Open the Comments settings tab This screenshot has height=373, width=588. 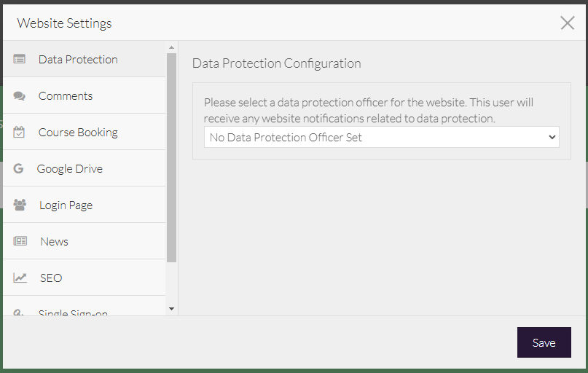pos(66,95)
